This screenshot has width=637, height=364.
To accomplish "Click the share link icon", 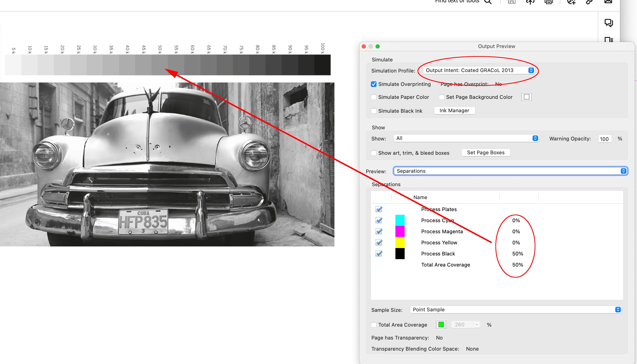I will (x=589, y=2).
